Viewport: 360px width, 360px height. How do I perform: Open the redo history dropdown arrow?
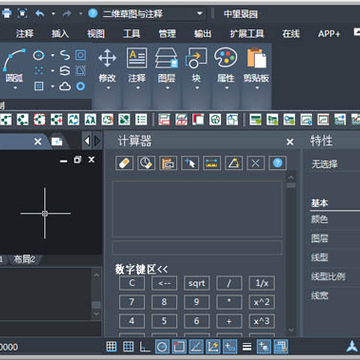80,14
